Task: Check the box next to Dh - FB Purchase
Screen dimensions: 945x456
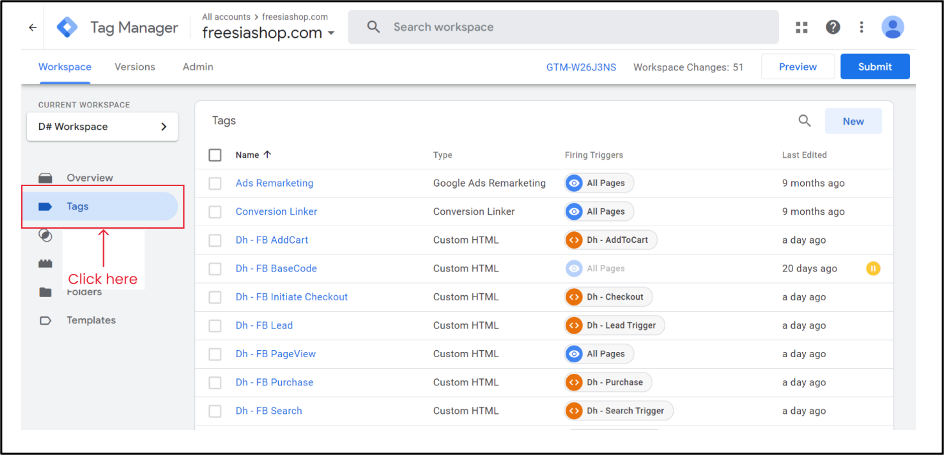Action: pos(215,383)
